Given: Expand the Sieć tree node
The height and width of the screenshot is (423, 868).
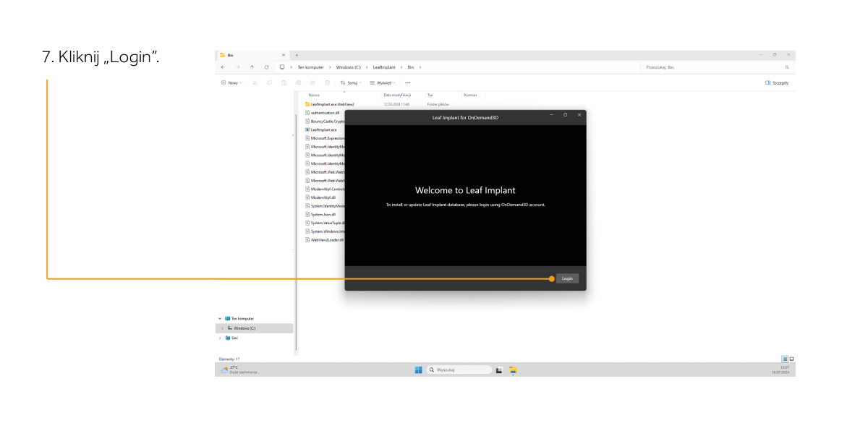Looking at the screenshot, I should pos(220,338).
